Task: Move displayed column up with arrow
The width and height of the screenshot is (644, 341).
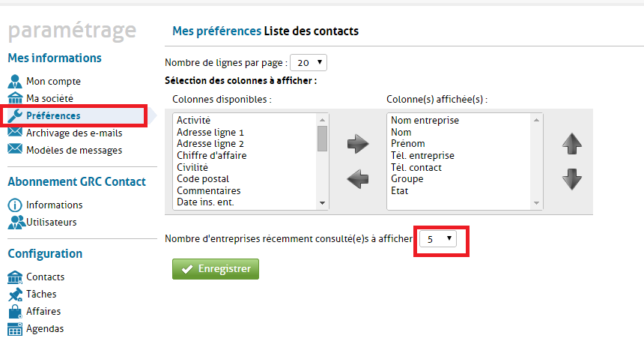Action: point(572,145)
